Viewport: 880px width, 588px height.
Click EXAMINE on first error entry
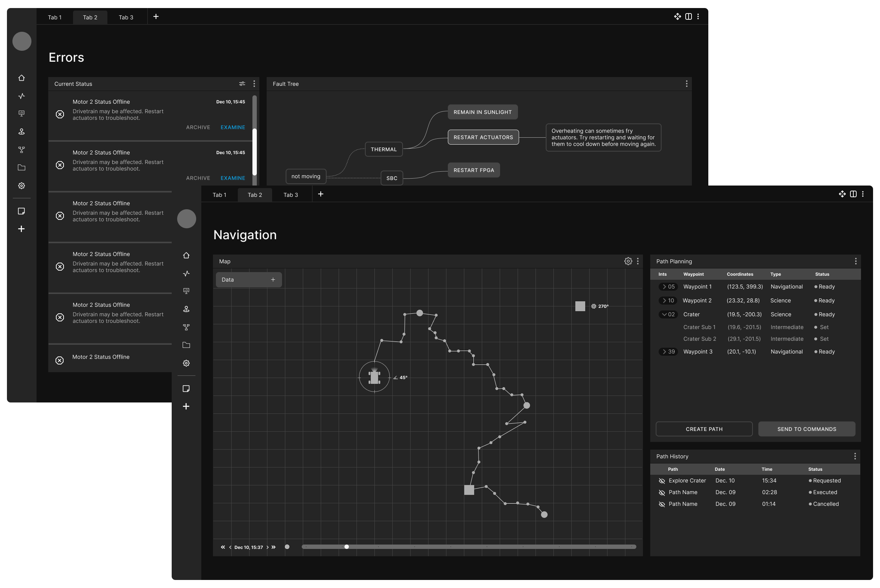point(233,127)
